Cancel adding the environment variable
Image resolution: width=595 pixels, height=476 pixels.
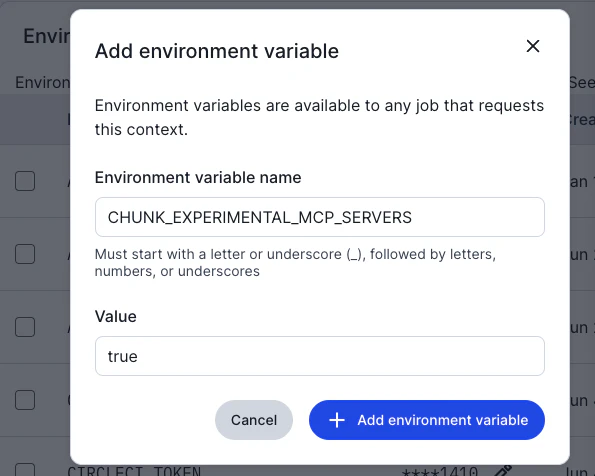coord(254,420)
